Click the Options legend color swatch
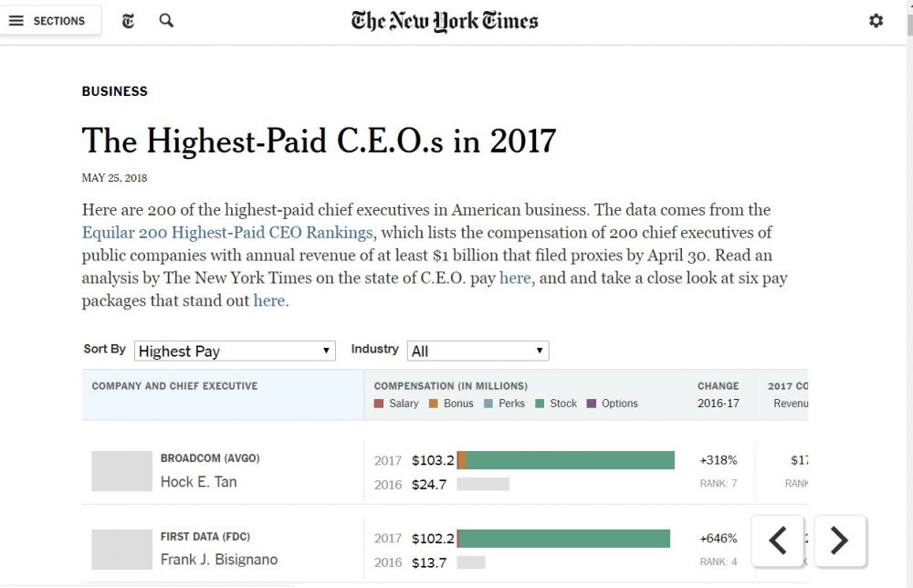 592,404
